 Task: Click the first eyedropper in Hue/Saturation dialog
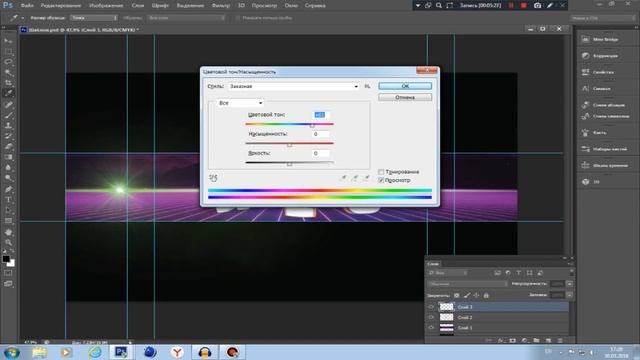point(343,178)
